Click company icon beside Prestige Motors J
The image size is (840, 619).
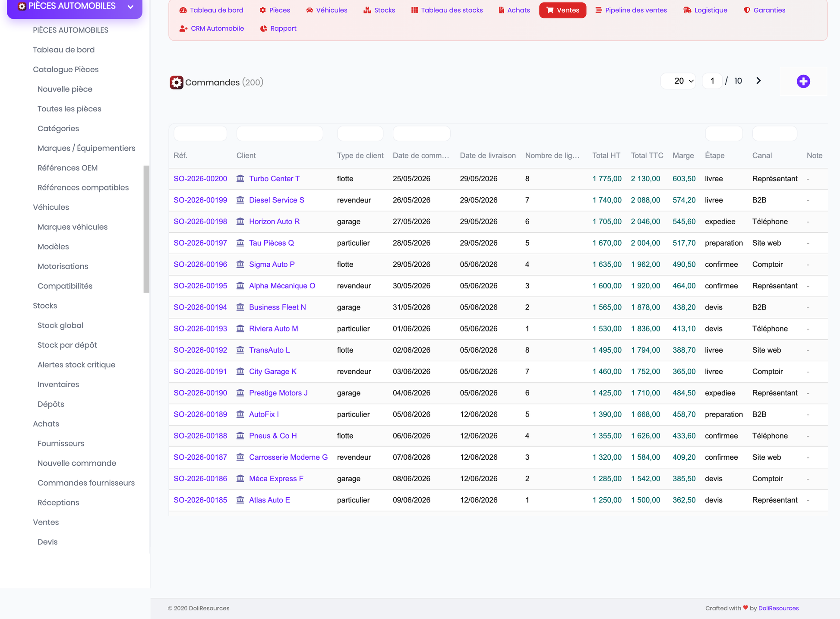[240, 393]
